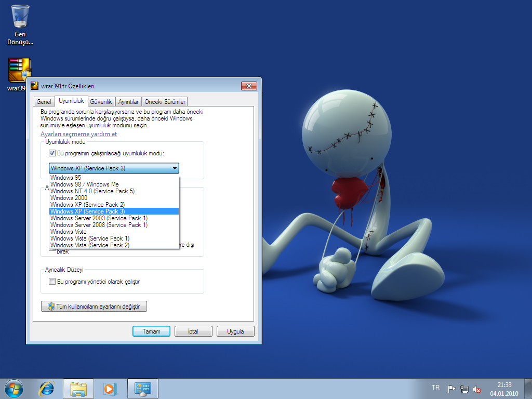Open the clock showing 21:33
This screenshot has height=399, width=532.
504,389
